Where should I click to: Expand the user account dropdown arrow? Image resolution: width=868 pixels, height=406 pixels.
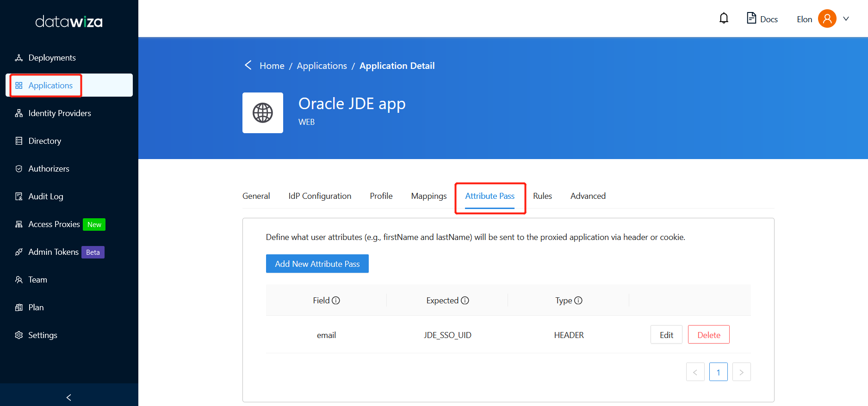846,19
